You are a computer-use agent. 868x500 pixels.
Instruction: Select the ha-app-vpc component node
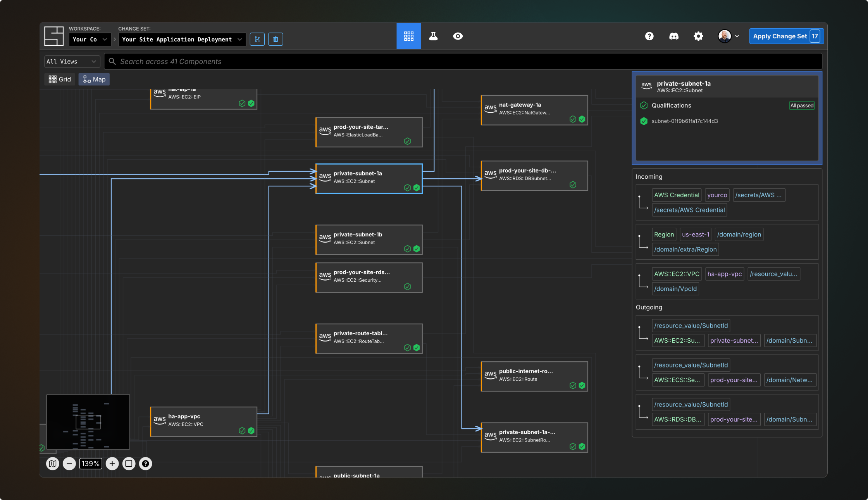pyautogui.click(x=203, y=421)
